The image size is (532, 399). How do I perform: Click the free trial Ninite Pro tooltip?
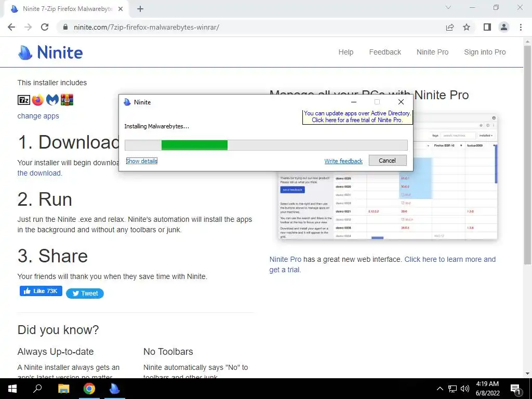[x=357, y=117]
